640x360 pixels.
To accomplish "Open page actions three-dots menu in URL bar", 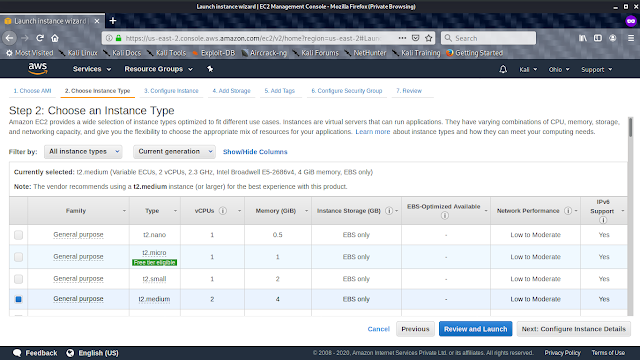I will pyautogui.click(x=402, y=38).
